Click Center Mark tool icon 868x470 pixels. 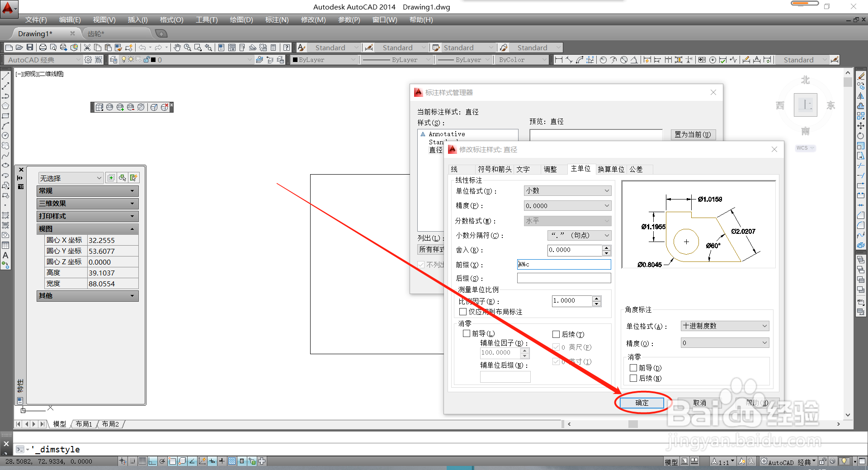[712, 60]
